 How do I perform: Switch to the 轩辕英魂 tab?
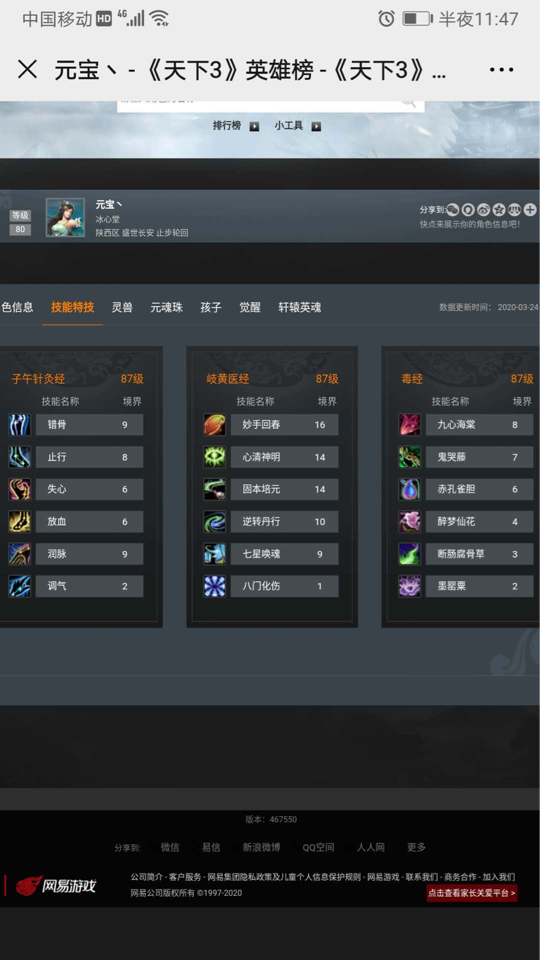coord(299,307)
